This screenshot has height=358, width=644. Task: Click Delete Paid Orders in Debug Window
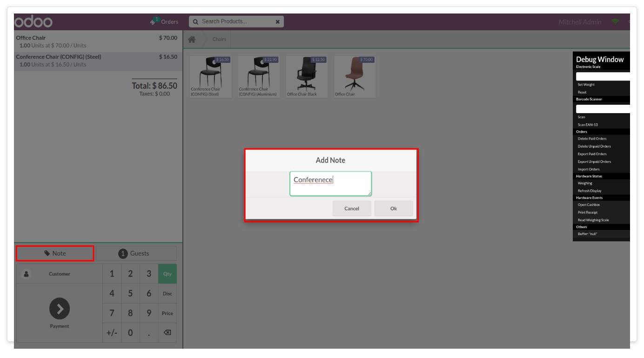point(592,139)
